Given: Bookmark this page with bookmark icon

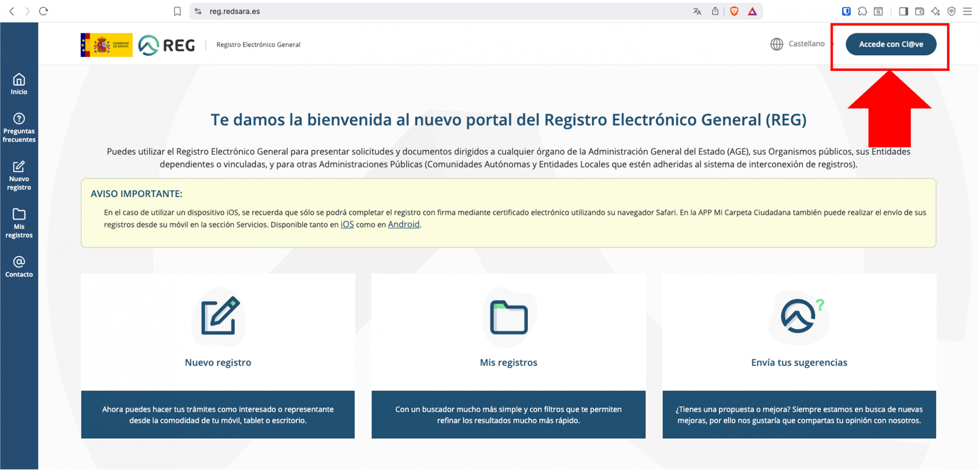Looking at the screenshot, I should 177,11.
